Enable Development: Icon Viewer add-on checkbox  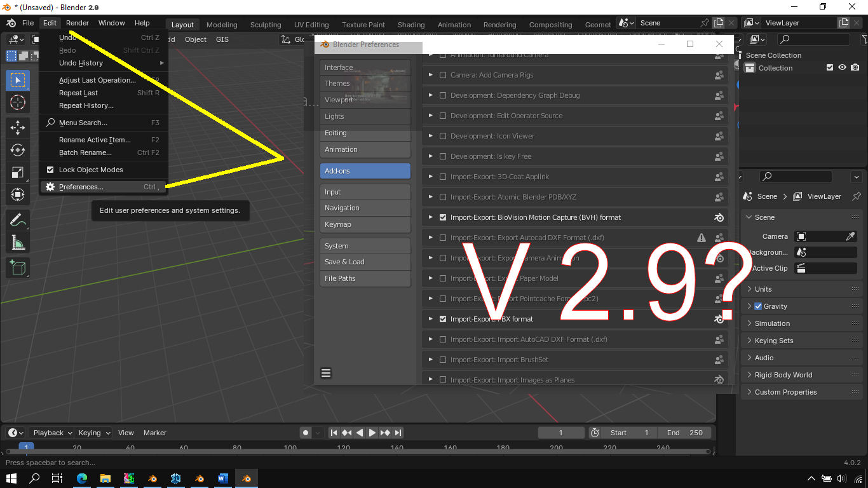click(443, 136)
